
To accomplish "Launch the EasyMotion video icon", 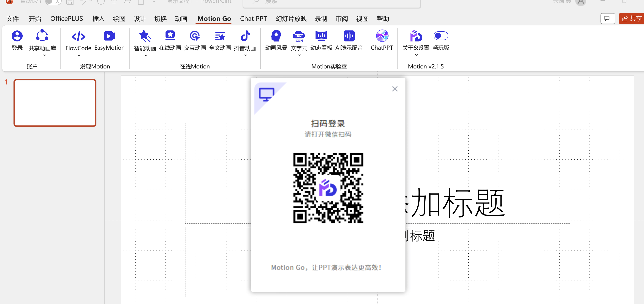I will pyautogui.click(x=109, y=36).
